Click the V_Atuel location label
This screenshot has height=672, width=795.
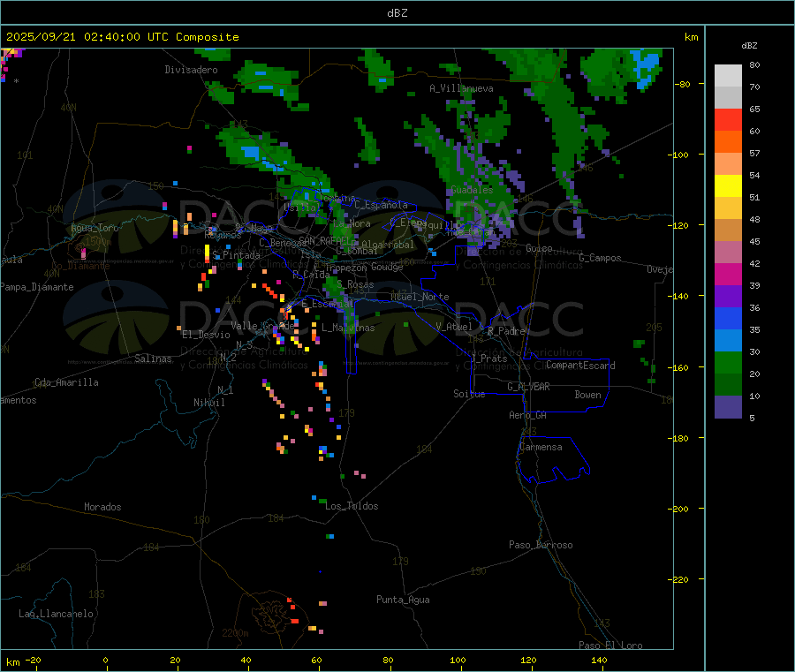coord(454,327)
